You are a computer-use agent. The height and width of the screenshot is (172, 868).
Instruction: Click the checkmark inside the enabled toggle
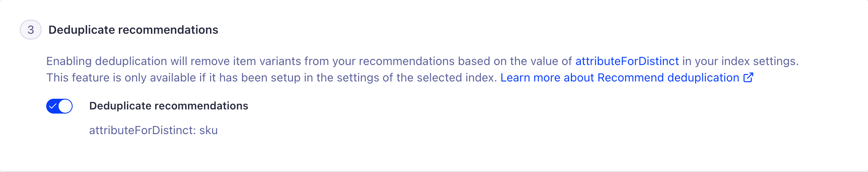coord(53,106)
